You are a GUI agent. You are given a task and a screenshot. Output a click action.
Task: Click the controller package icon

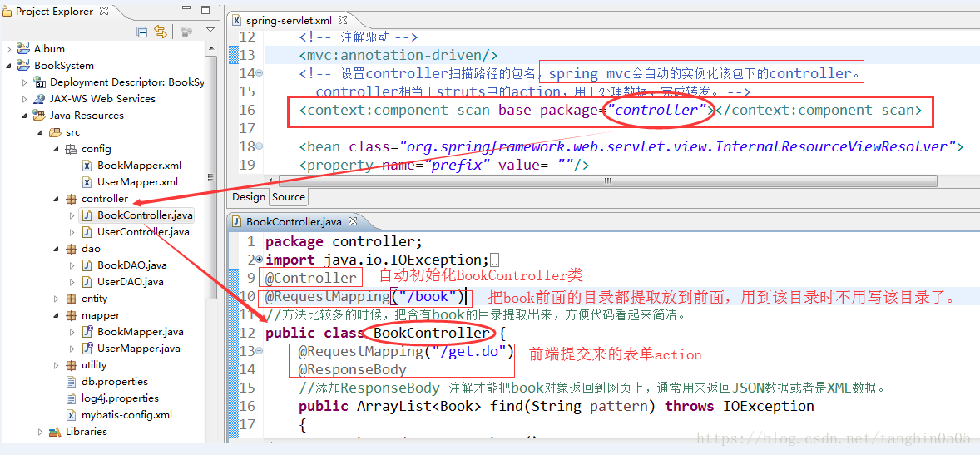[x=71, y=199]
